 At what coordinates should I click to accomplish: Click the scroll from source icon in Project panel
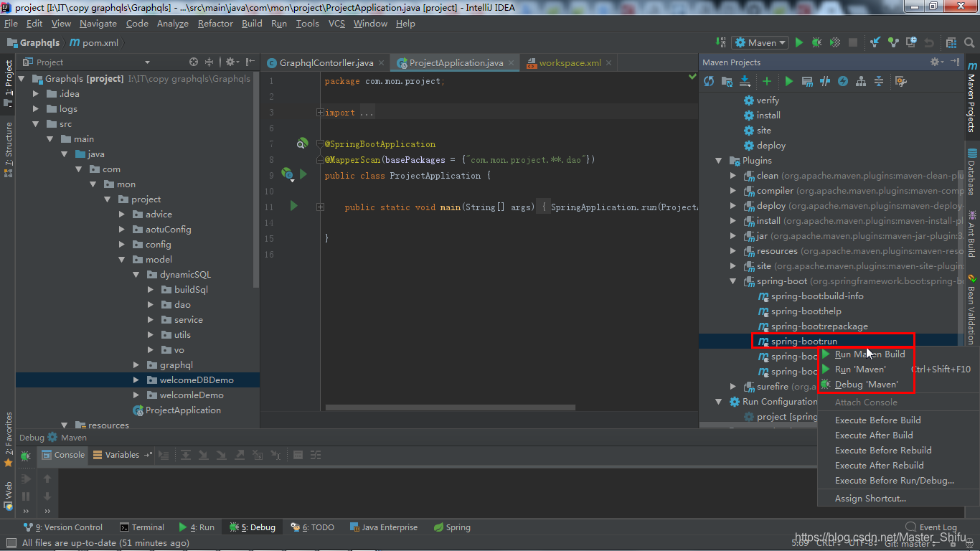(194, 62)
